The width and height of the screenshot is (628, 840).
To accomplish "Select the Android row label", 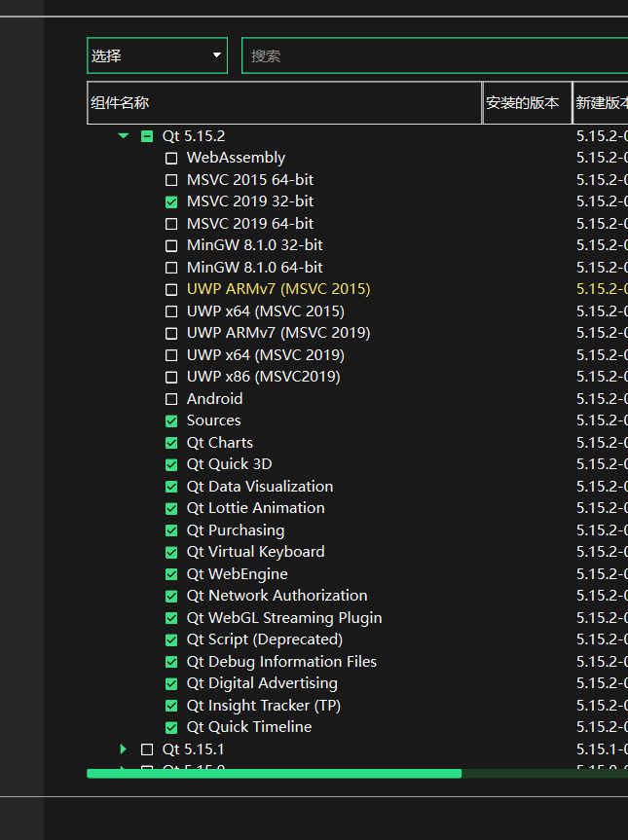I will (x=214, y=398).
